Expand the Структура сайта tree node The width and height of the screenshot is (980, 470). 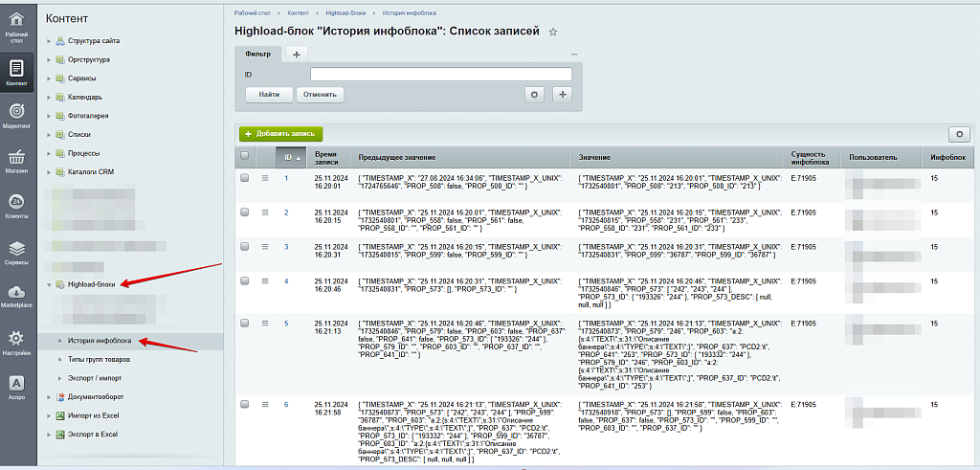point(49,41)
